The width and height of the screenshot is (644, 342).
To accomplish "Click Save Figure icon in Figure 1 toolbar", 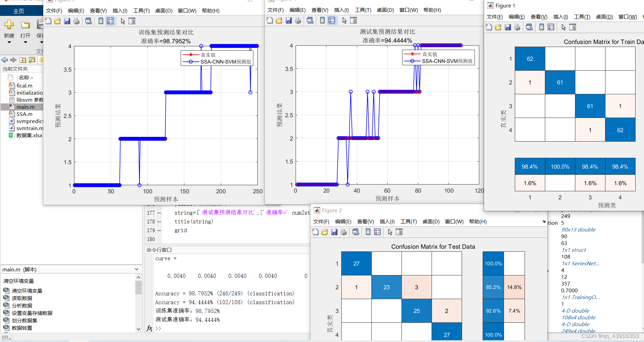I will 508,27.
